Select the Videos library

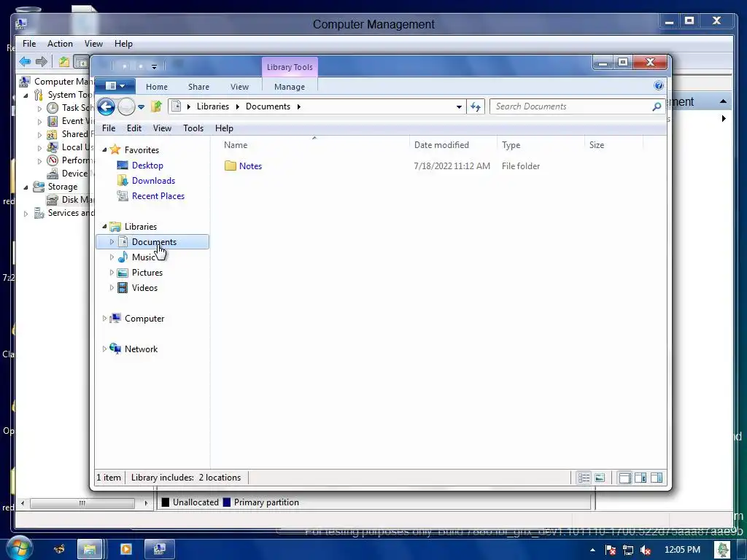(145, 287)
